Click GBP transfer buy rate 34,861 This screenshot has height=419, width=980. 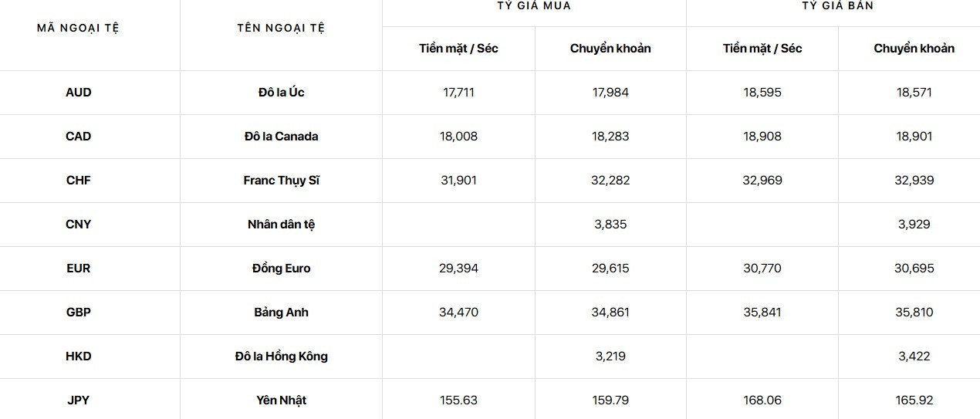click(x=611, y=313)
